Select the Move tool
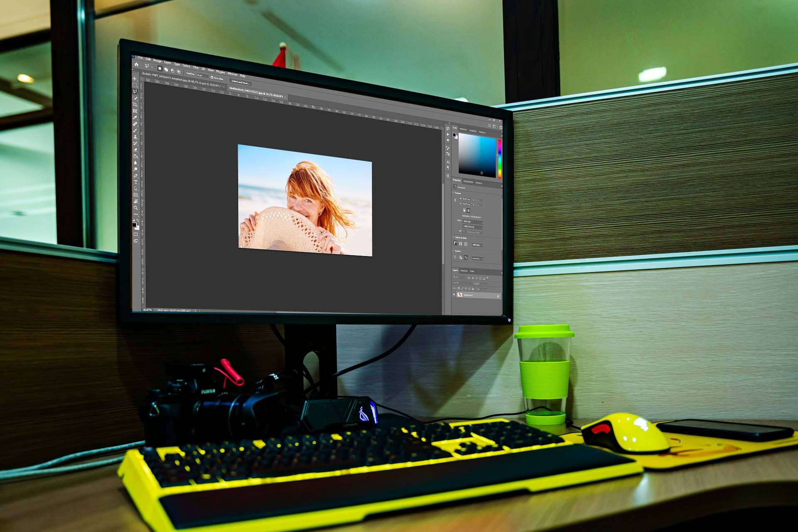798x532 pixels. click(x=135, y=78)
